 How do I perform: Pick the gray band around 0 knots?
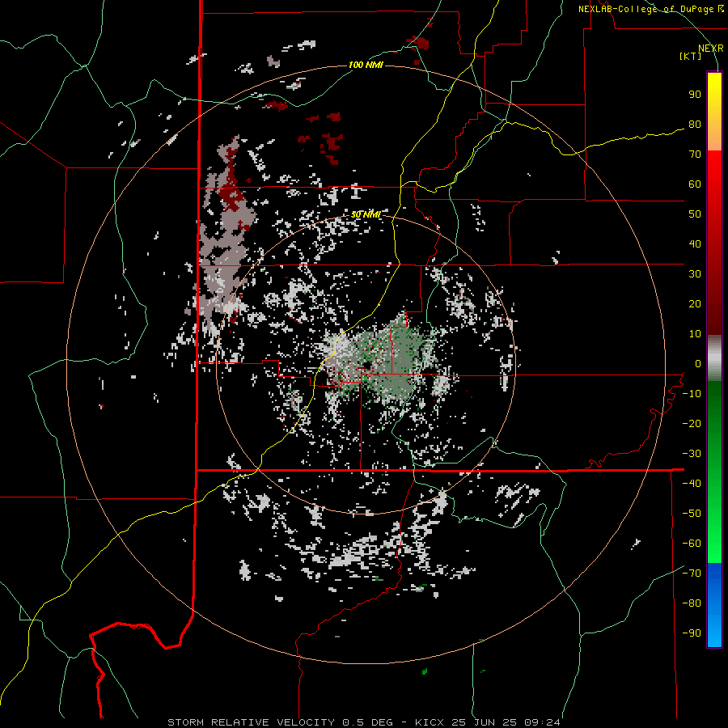714,358
